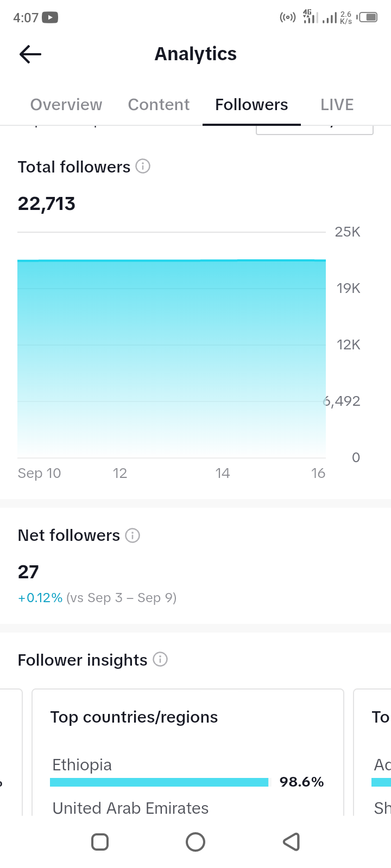Open the Content tab

coord(159,105)
